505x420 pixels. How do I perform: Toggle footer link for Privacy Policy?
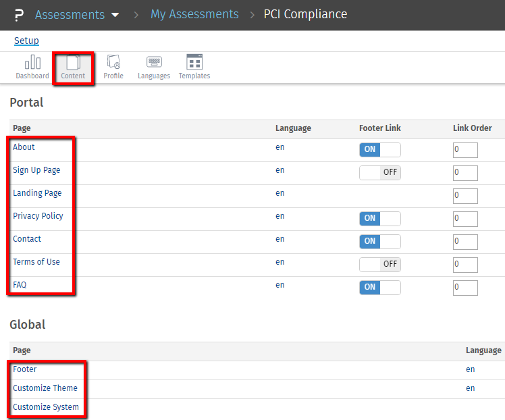380,219
